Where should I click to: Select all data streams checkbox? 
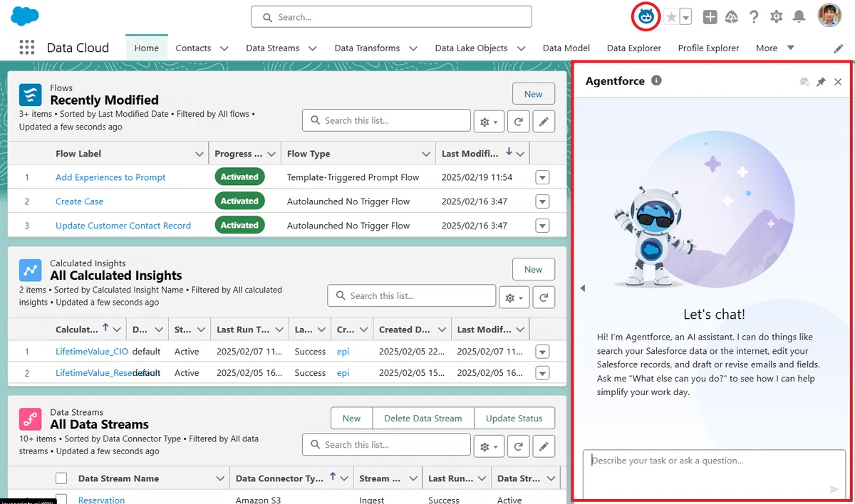(61, 478)
